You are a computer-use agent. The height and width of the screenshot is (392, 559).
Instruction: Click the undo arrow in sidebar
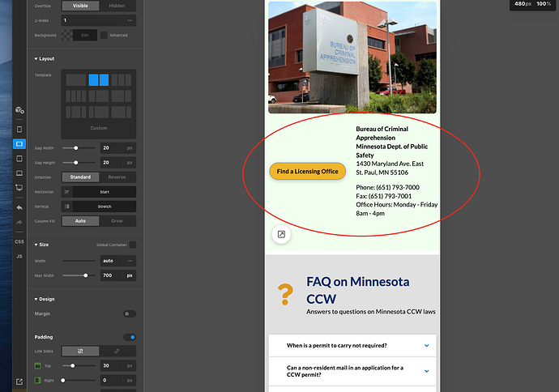pyautogui.click(x=19, y=207)
